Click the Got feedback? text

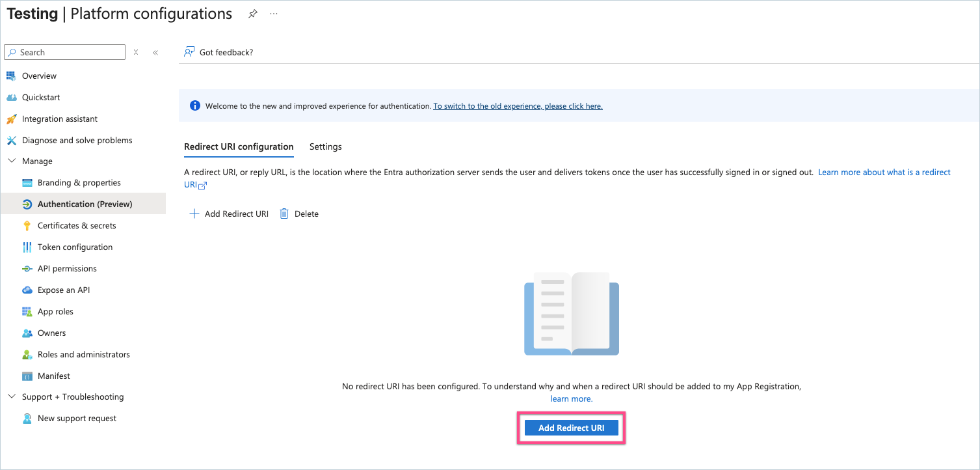coord(226,52)
